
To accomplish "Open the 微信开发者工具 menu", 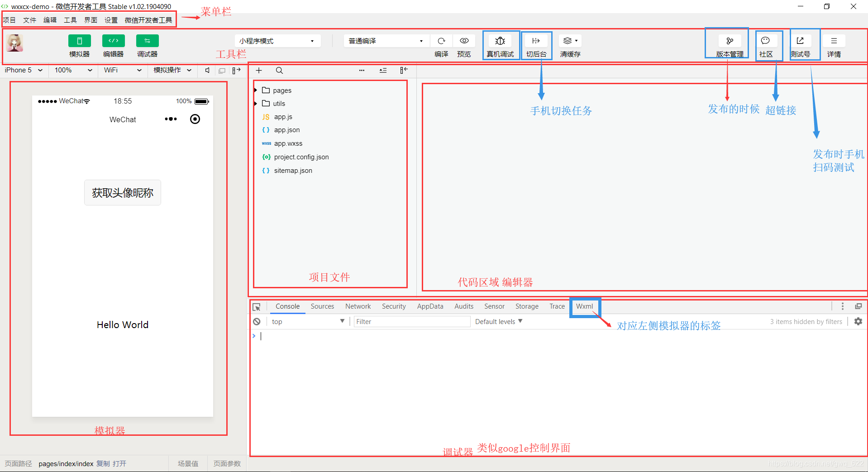I will tap(148, 20).
